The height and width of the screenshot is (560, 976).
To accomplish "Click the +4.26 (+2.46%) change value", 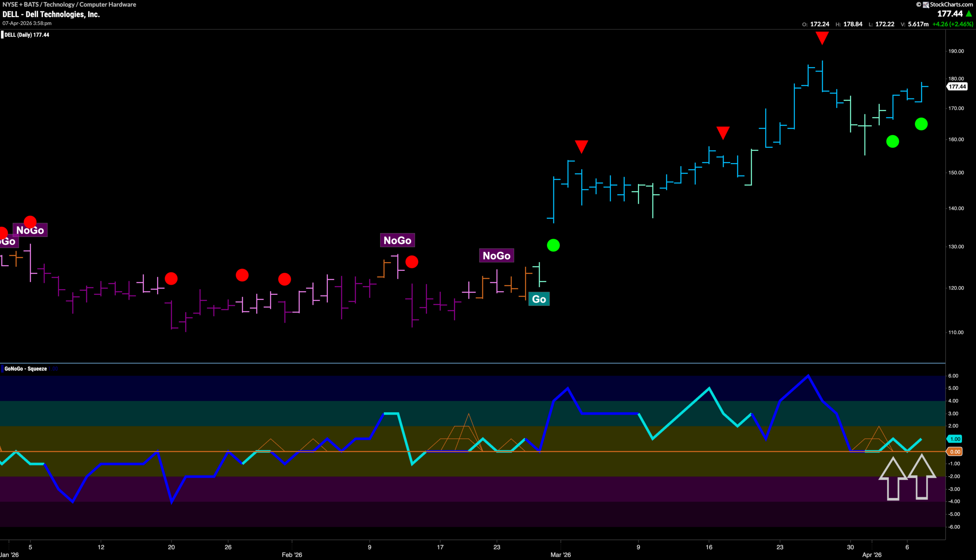I will 953,24.
